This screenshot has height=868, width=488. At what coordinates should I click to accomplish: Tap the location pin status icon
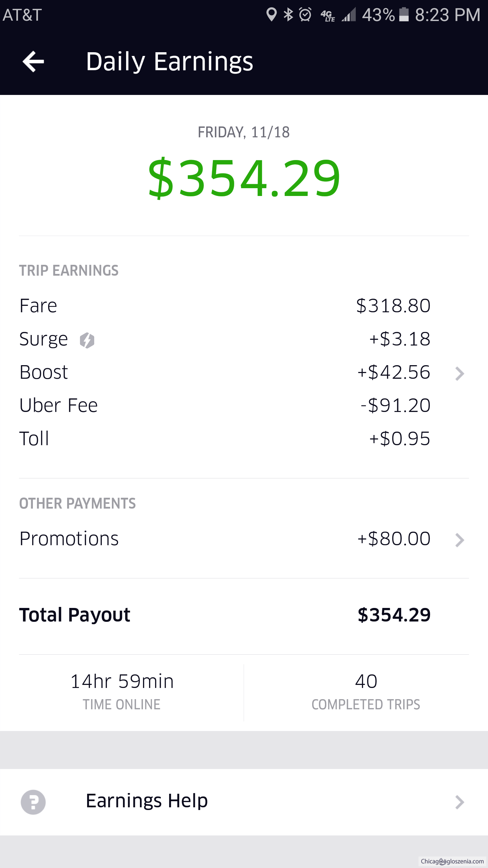[271, 15]
